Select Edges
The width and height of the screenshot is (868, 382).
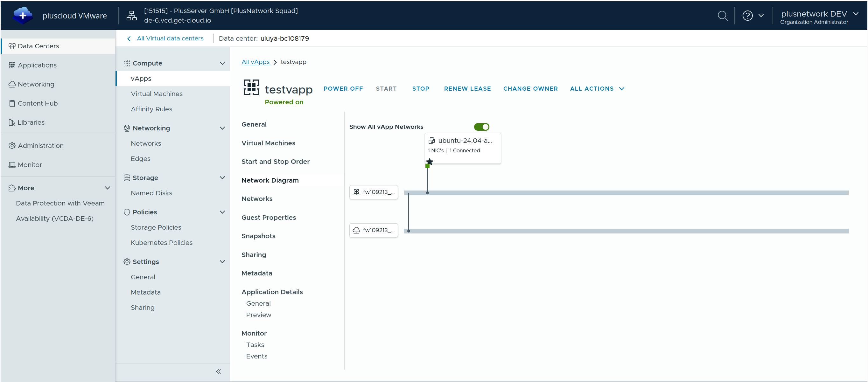(x=141, y=159)
